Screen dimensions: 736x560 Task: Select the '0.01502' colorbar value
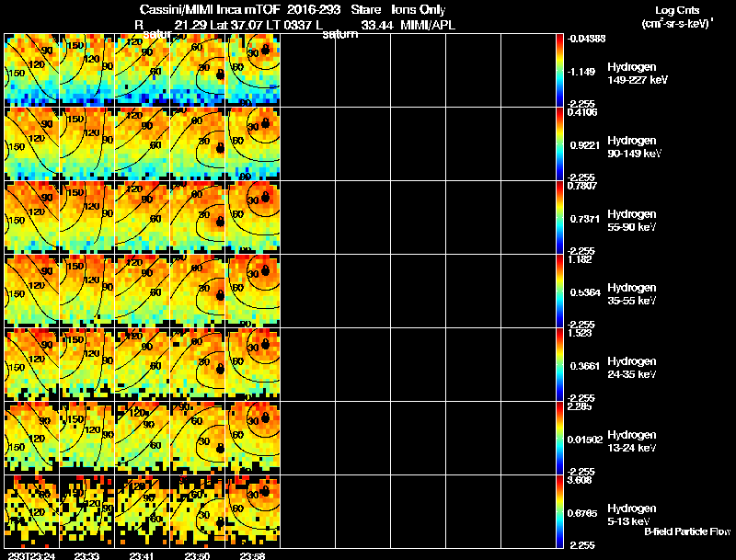[x=585, y=440]
